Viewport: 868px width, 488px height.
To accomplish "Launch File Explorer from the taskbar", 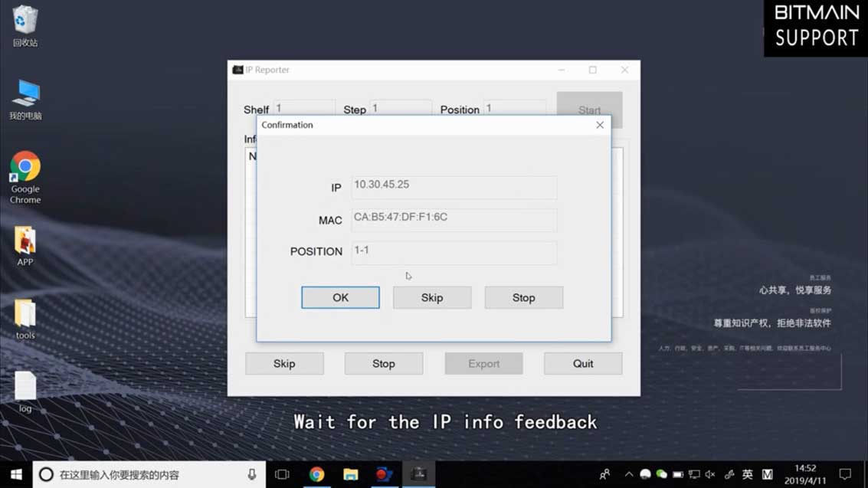I will click(x=351, y=473).
